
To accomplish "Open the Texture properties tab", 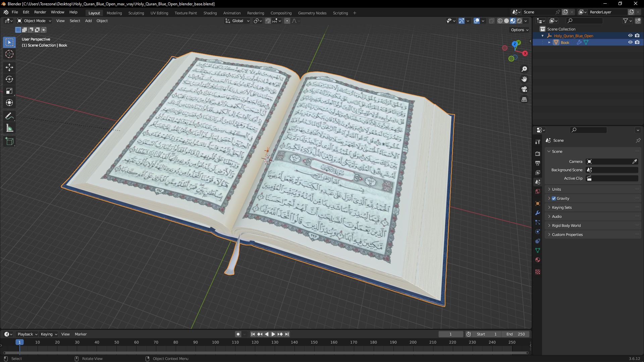I will (538, 272).
